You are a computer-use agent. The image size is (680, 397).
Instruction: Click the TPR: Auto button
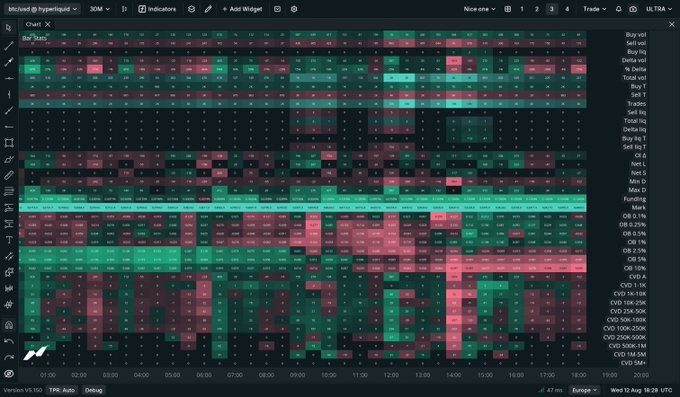(x=62, y=390)
